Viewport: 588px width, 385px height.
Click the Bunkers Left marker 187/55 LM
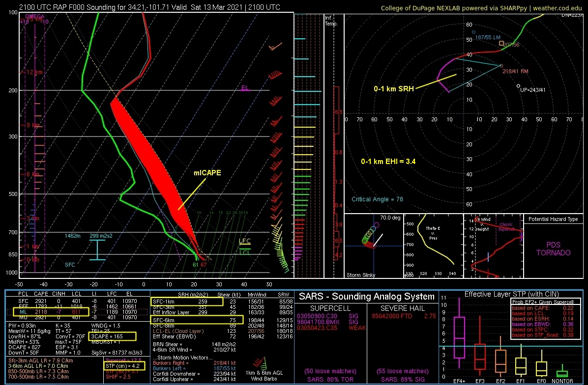(473, 32)
